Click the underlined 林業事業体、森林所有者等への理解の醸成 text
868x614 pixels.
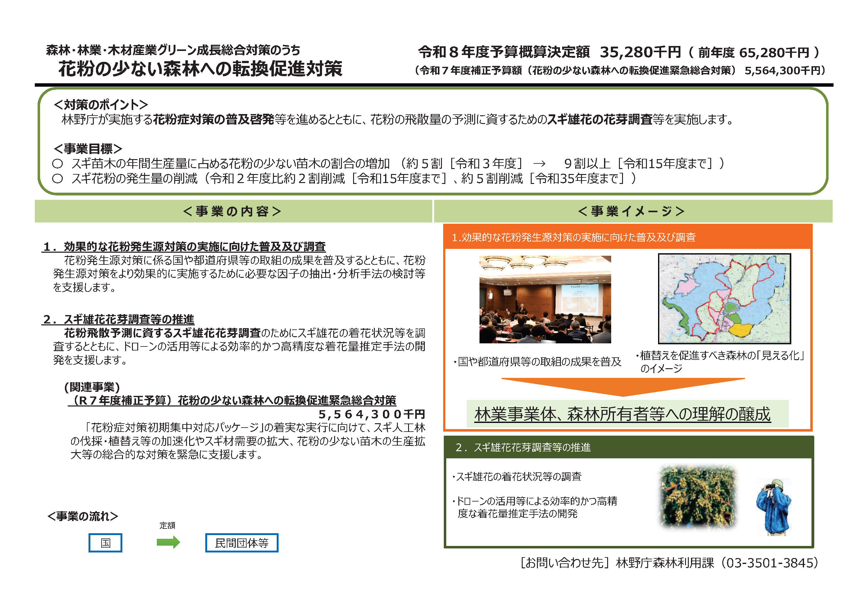coord(622,414)
